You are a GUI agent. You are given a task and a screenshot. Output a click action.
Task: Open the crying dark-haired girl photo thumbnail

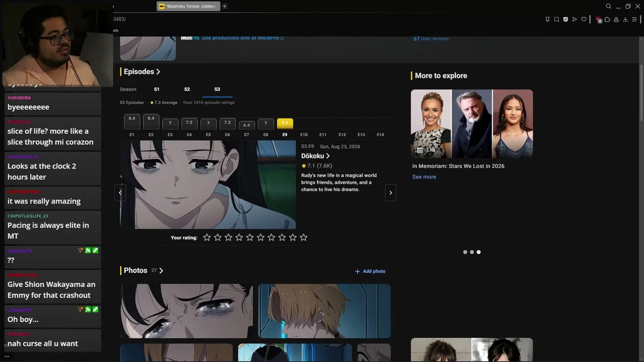(187, 311)
